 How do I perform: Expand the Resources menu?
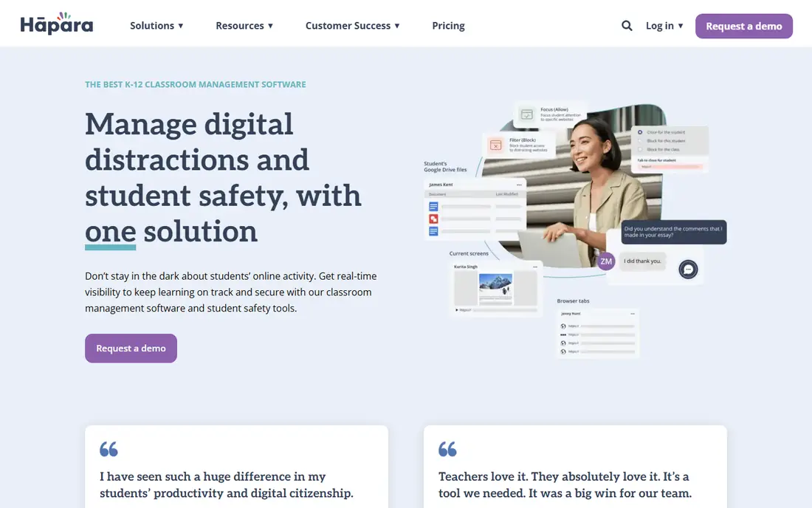point(244,25)
